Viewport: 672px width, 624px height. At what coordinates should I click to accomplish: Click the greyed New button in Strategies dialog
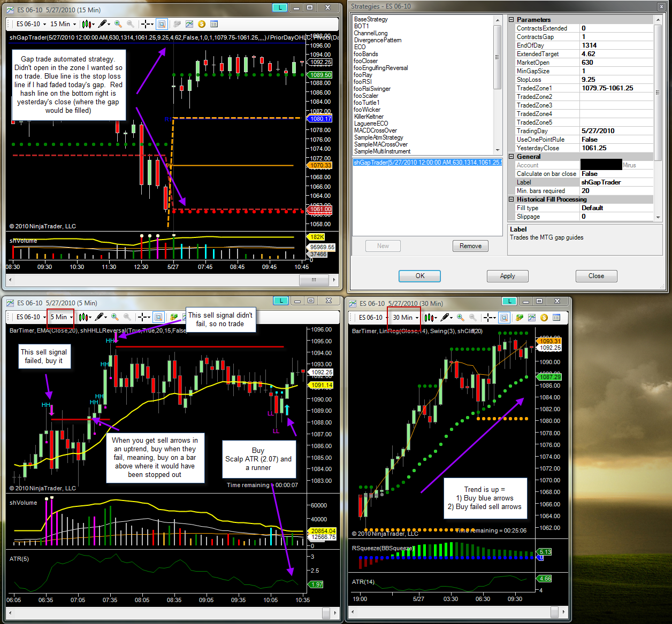click(x=383, y=246)
